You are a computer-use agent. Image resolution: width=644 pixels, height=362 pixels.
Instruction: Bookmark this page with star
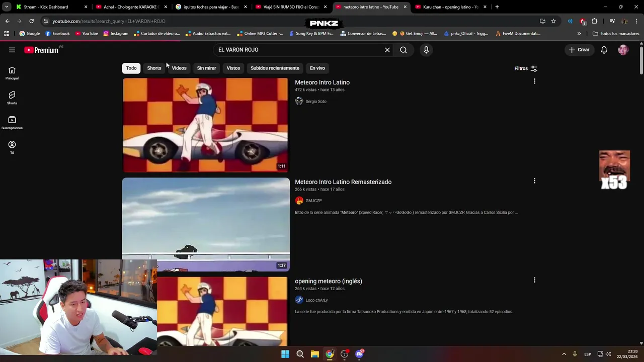click(553, 21)
